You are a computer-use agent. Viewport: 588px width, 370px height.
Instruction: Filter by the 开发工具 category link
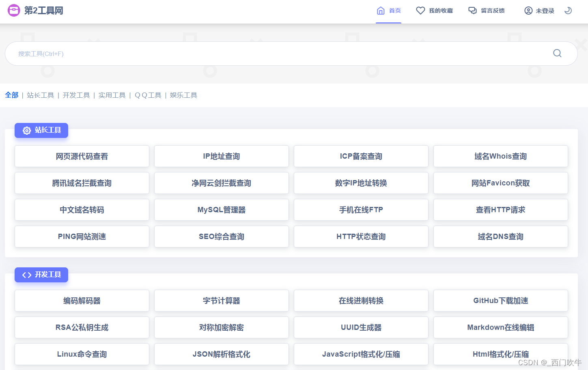tap(76, 95)
